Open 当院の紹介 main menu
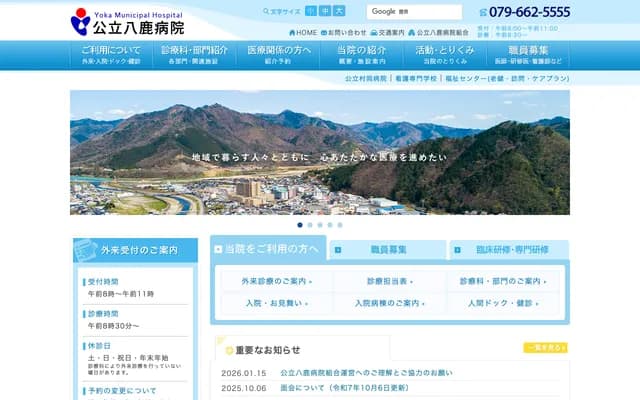Viewport: 640px width, 400px height. [x=362, y=55]
